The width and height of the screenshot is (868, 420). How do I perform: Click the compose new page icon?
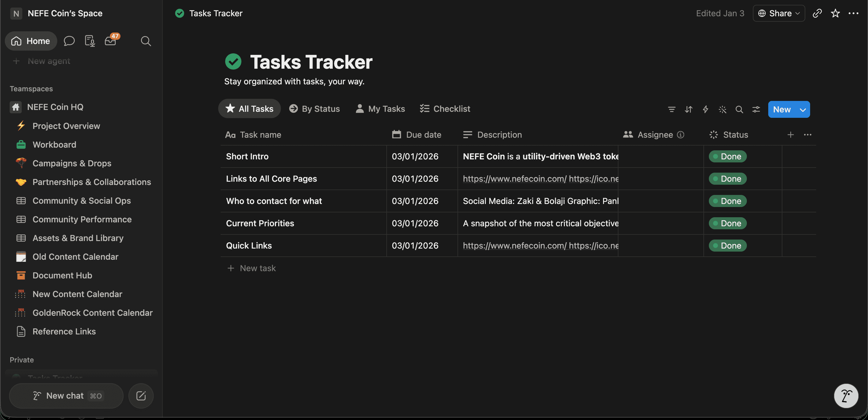141,395
